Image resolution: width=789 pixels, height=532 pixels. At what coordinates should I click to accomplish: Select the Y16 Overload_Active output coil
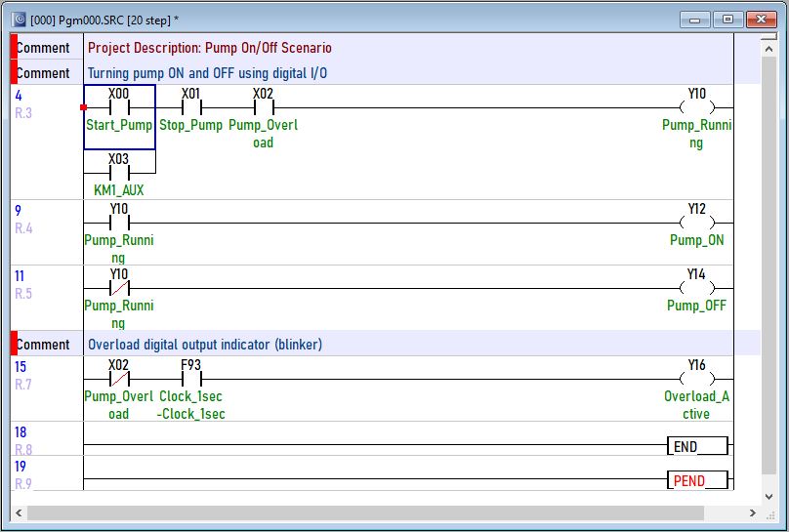(x=697, y=379)
